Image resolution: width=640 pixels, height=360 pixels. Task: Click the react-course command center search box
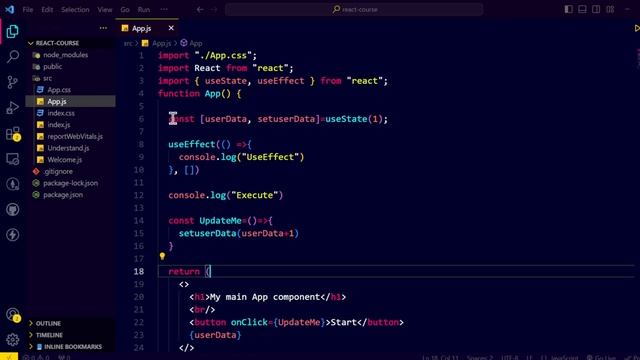click(354, 9)
